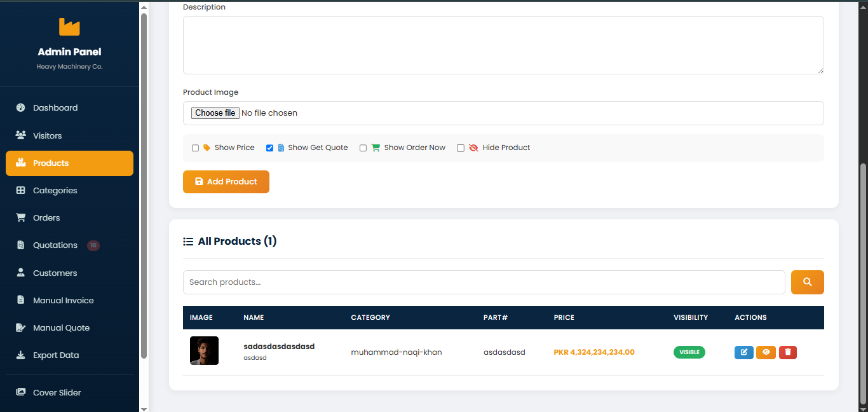Click part number asdasdasd
Viewport: 868px width, 412px height.
click(505, 352)
